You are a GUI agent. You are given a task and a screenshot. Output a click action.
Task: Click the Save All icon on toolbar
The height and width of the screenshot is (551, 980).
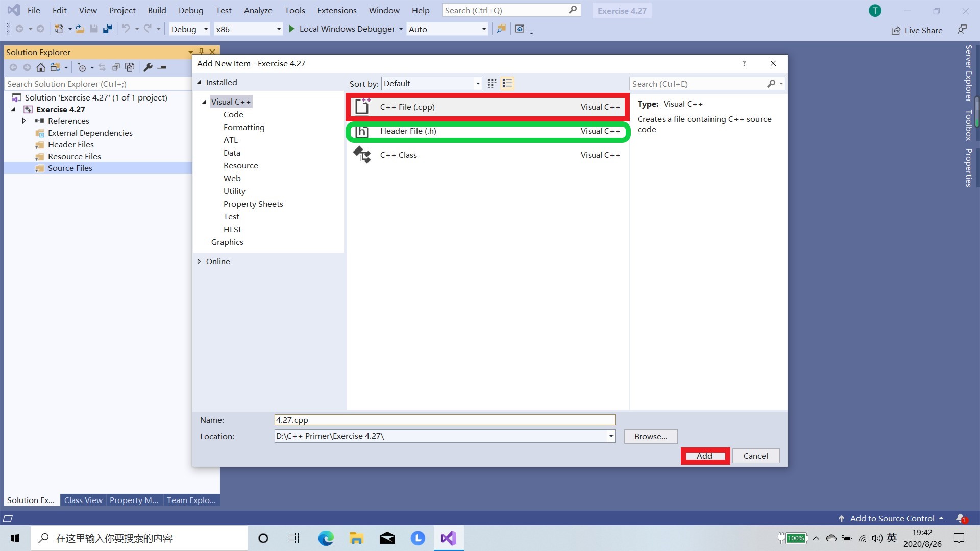107,29
